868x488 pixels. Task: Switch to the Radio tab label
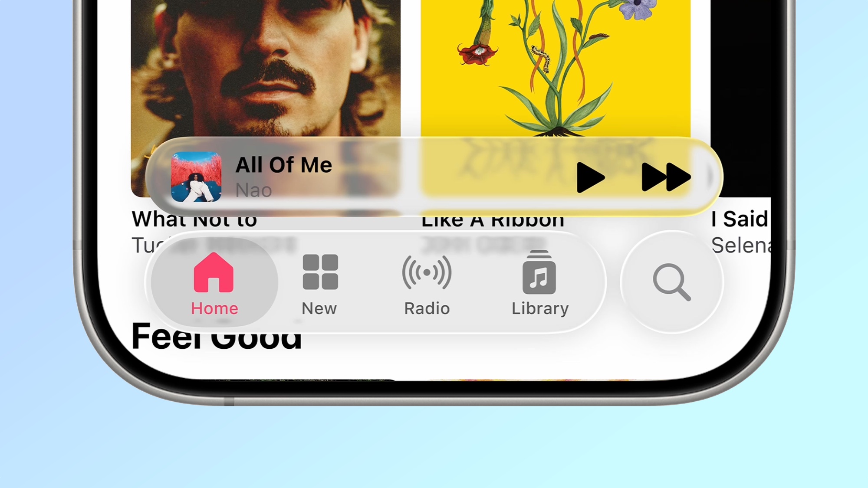[427, 308]
